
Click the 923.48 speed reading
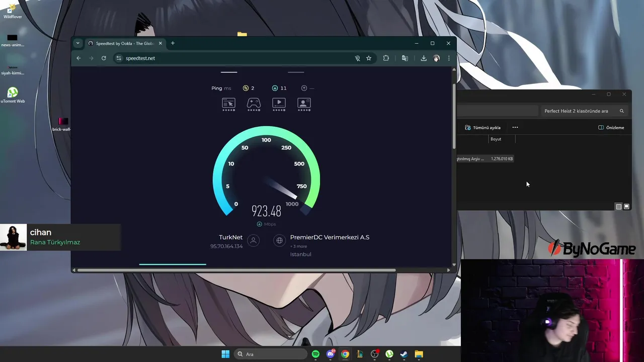[266, 211]
